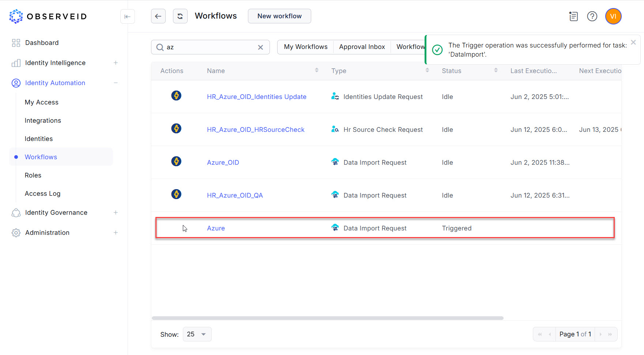Select the My Workflows tab
Viewport: 644px width, 355px height.
pyautogui.click(x=306, y=47)
